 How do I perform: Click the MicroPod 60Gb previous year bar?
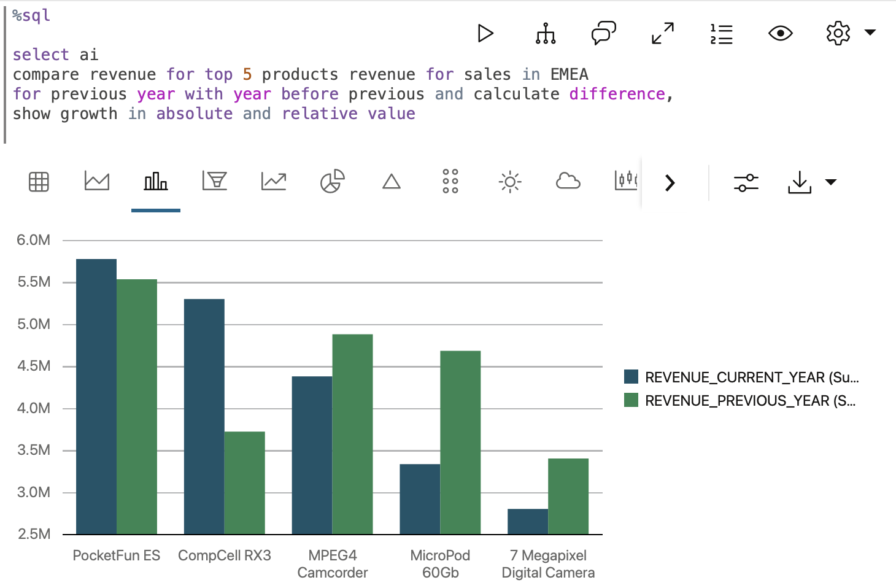point(460,443)
